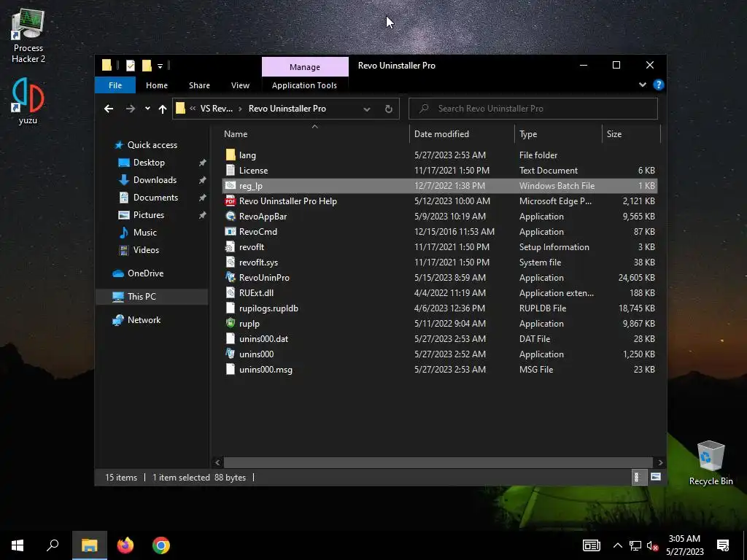The width and height of the screenshot is (747, 560).
Task: Click the horizontal scrollbar right arrow
Action: (660, 462)
